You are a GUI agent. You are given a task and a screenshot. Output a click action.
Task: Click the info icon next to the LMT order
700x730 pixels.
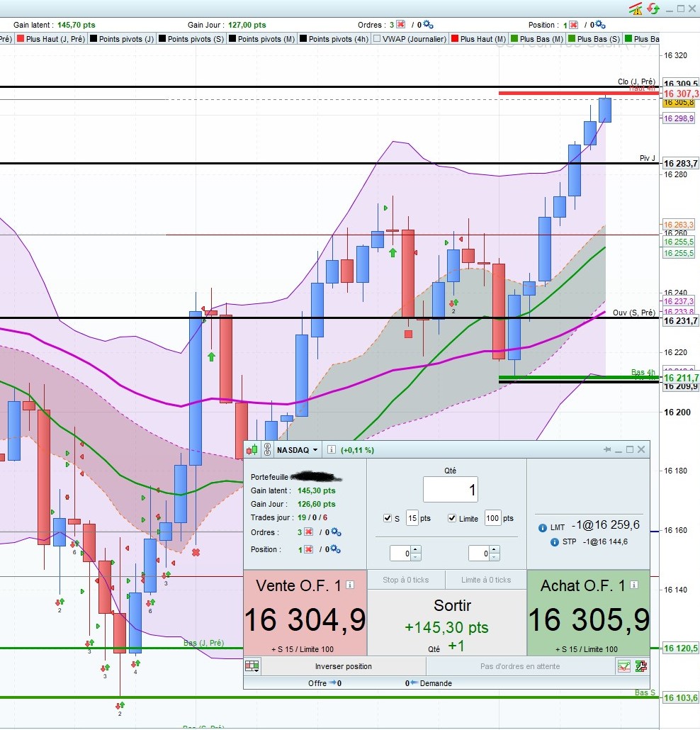(542, 527)
